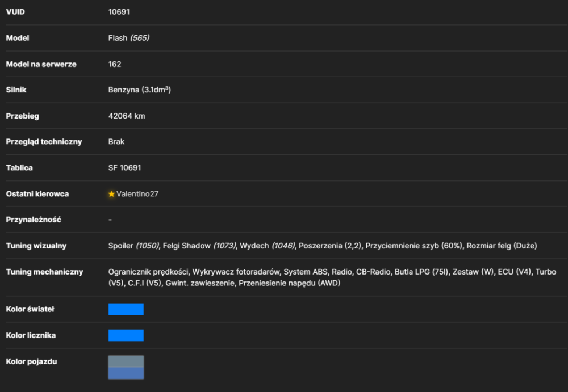Click ECU (V4) in mechanical tuning

[515, 272]
